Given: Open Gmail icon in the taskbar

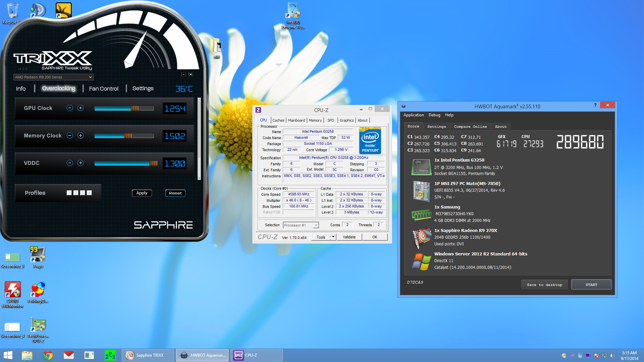Looking at the screenshot, I should pyautogui.click(x=69, y=355).
